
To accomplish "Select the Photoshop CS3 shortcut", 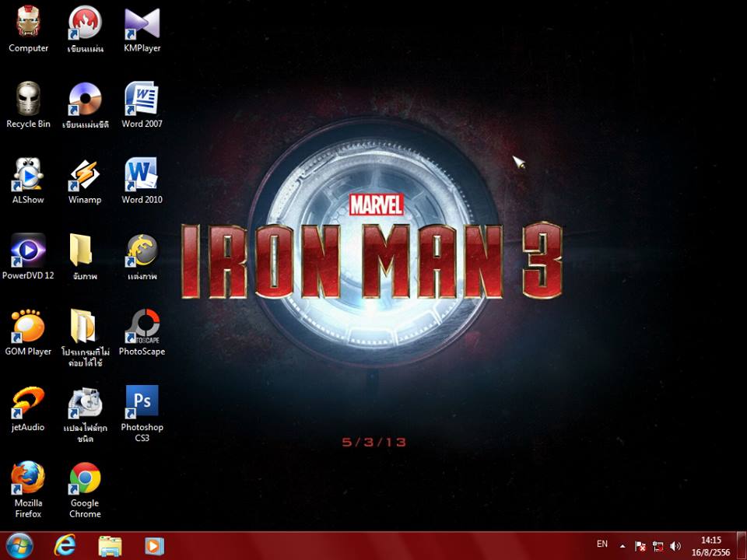I will pos(142,413).
